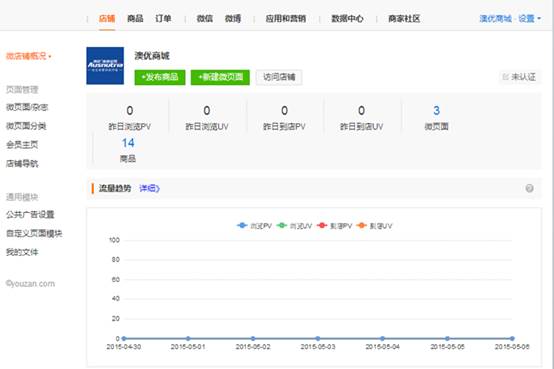This screenshot has height=369, width=554.
Task: Toggle the green 浏览UV legend series
Action: (x=294, y=226)
